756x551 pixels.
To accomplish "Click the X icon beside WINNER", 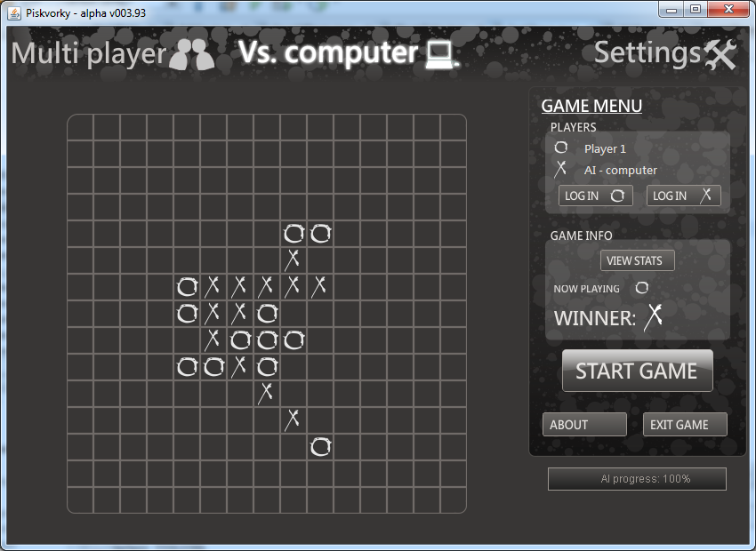I will tap(654, 317).
